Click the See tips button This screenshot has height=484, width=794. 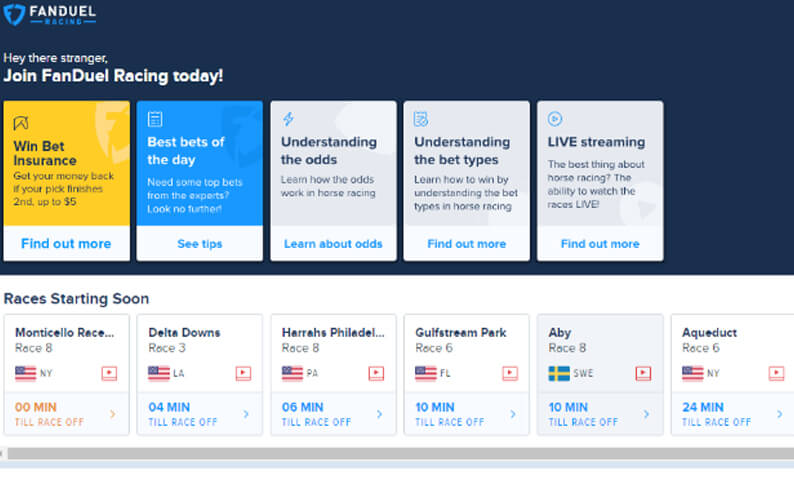pos(200,244)
